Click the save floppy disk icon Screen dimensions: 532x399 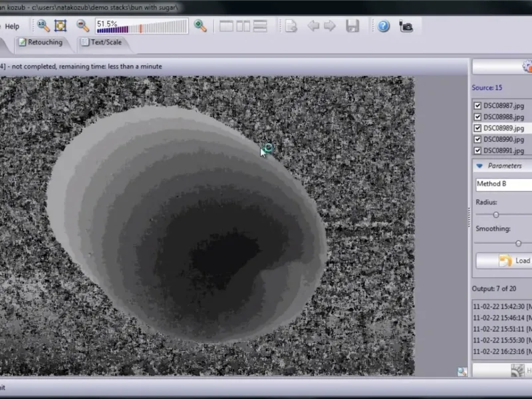click(352, 26)
